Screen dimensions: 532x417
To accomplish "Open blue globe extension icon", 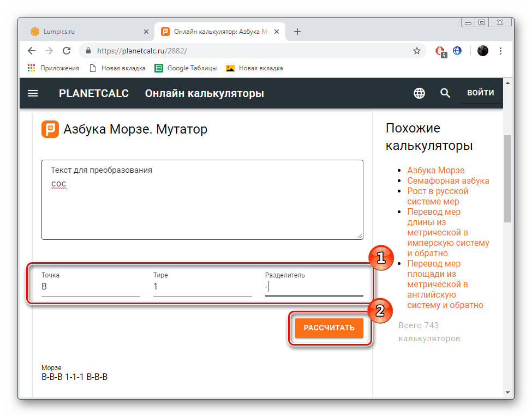I will 457,51.
